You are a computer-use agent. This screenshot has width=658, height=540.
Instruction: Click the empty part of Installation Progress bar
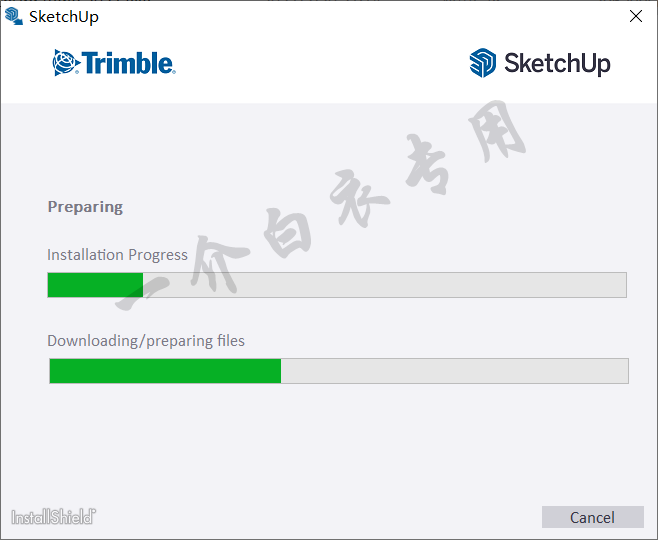(384, 285)
